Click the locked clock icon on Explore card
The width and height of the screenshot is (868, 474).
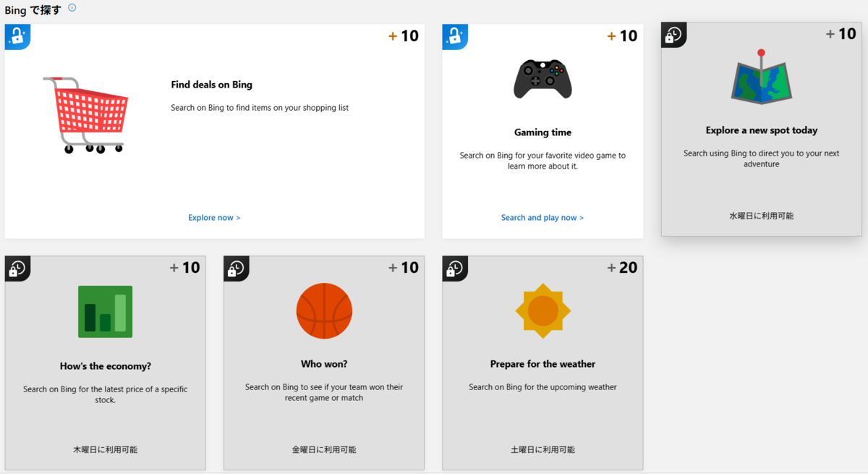[x=673, y=34]
